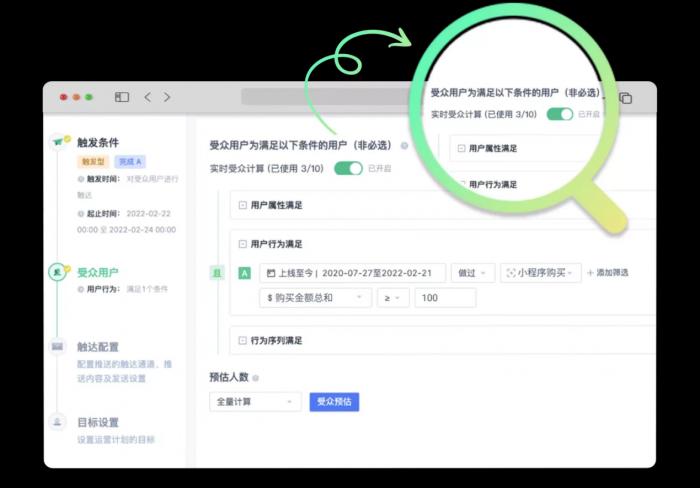The height and width of the screenshot is (488, 700).
Task: Open the 受众用户 step title
Action: point(98,272)
